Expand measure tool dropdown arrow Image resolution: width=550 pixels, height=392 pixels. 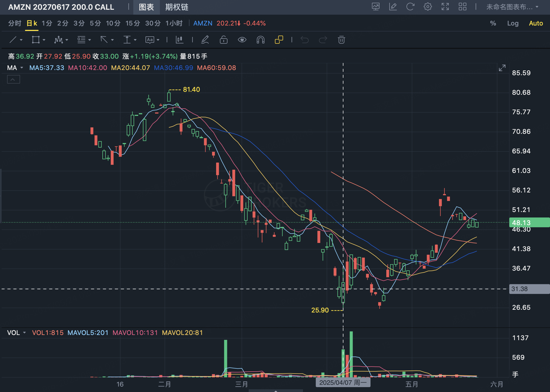pyautogui.click(x=135, y=40)
